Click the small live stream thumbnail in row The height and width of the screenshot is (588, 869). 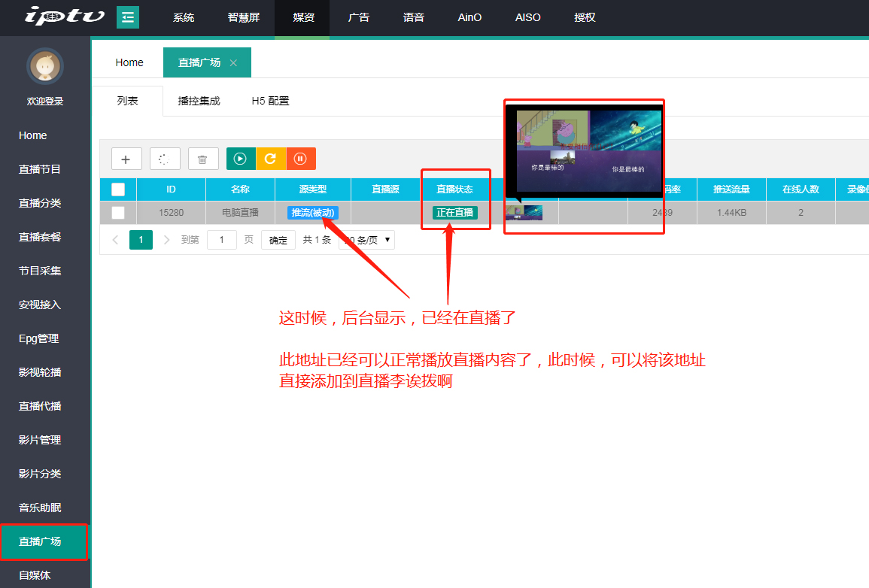524,213
